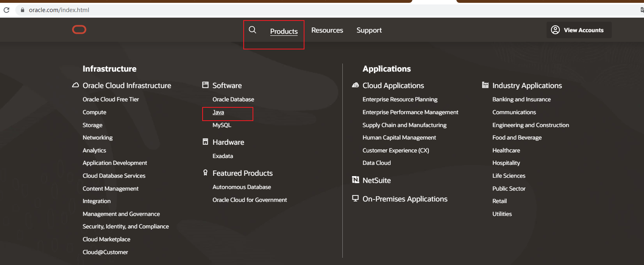Open the search magnifier icon
Image resolution: width=644 pixels, height=265 pixels.
(253, 30)
